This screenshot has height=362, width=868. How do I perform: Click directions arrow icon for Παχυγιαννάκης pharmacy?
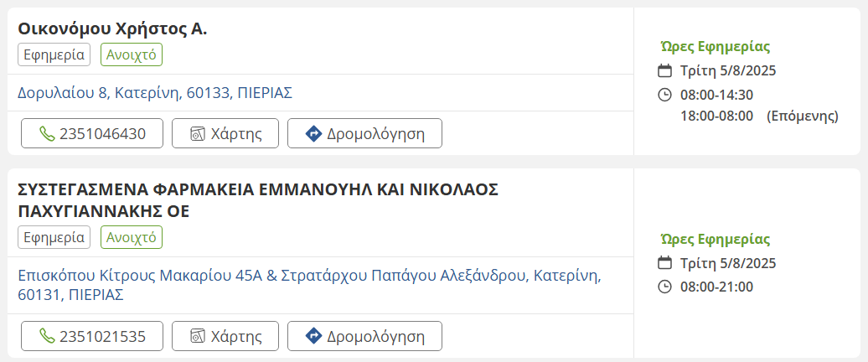tap(313, 337)
